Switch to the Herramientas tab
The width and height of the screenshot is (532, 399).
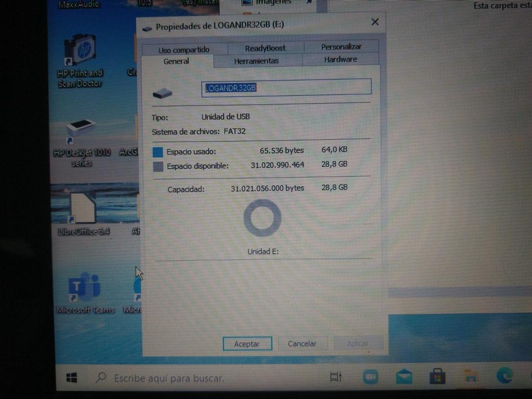pos(256,61)
